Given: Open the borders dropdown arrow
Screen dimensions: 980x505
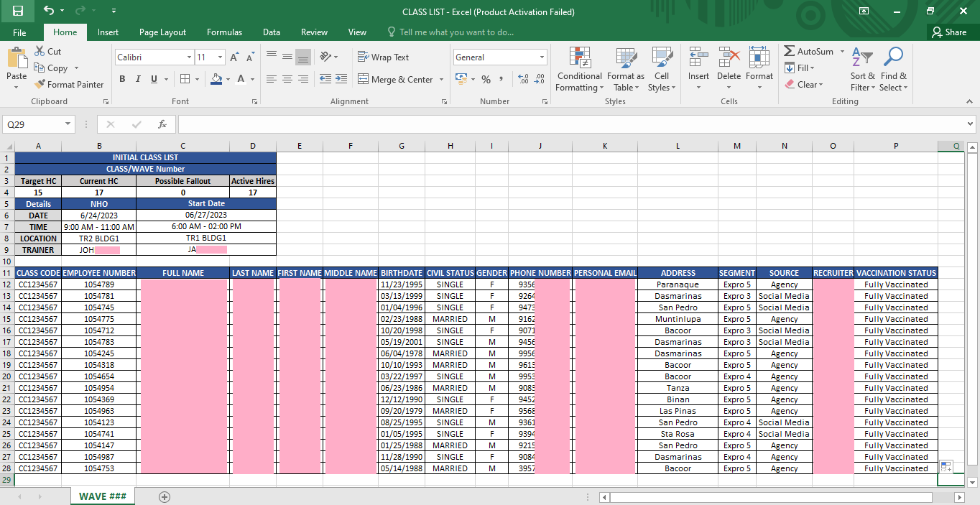Looking at the screenshot, I should (x=198, y=79).
